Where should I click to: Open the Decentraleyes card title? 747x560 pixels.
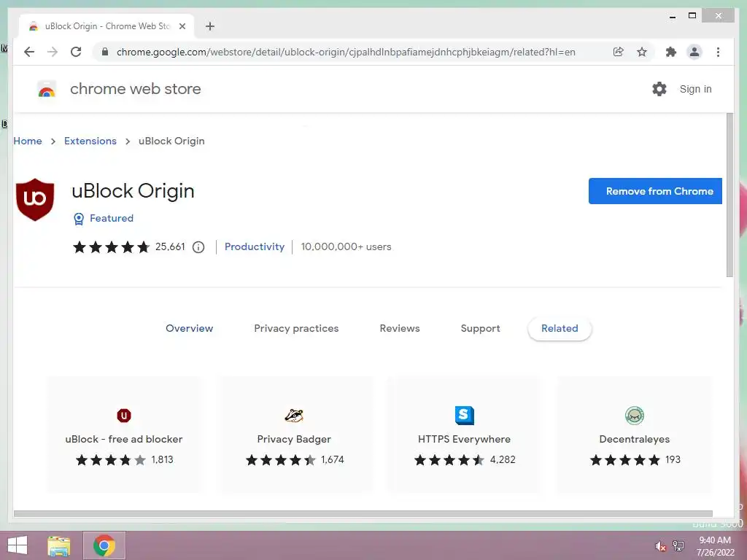pyautogui.click(x=635, y=439)
